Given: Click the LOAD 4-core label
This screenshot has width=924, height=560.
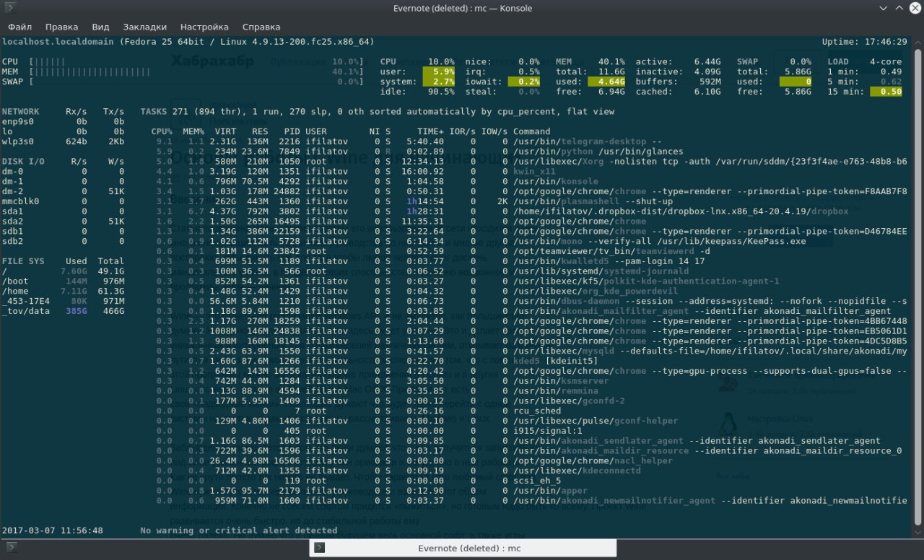Looking at the screenshot, I should click(x=865, y=62).
